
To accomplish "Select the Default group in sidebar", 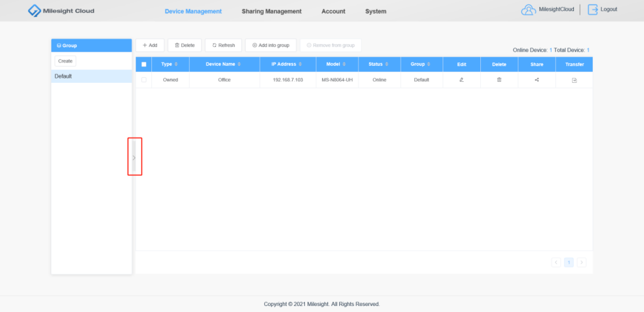I will click(x=92, y=76).
